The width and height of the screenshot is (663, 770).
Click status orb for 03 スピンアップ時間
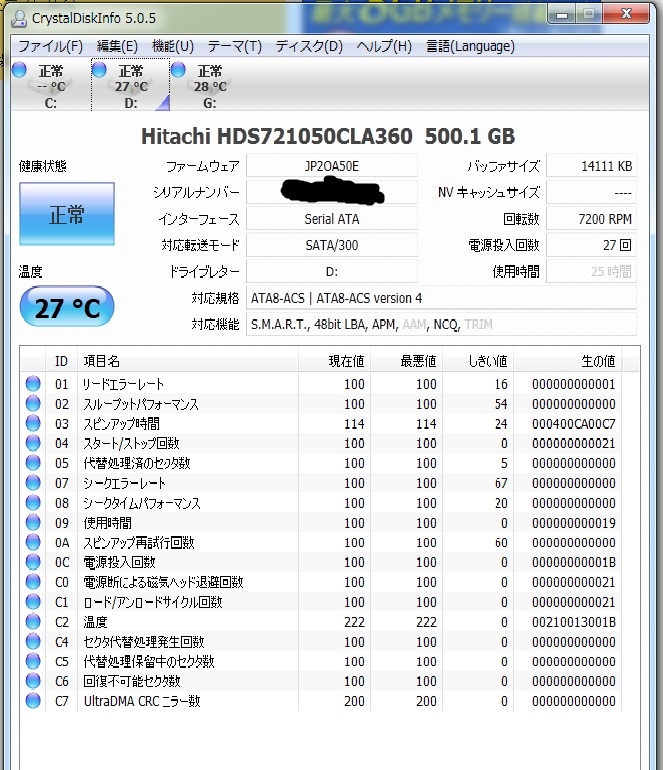[x=33, y=423]
